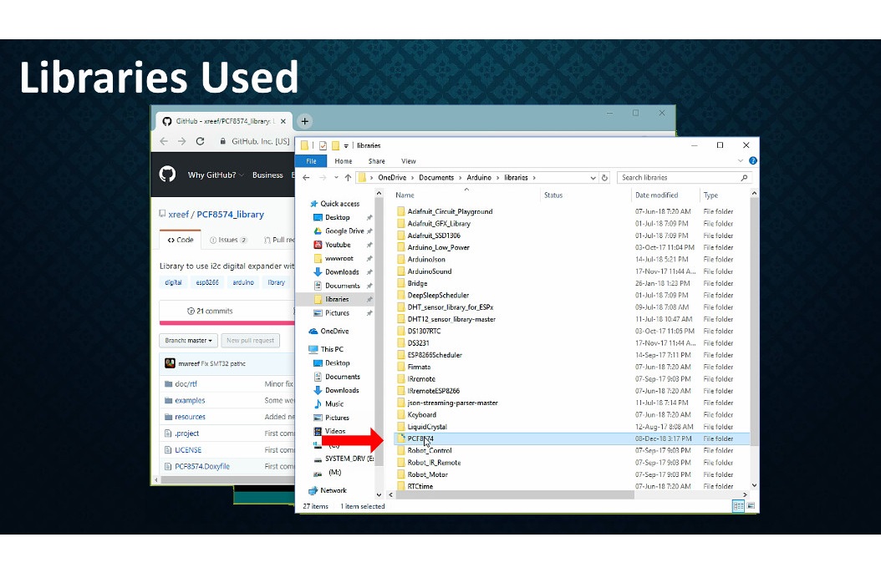Go back using Explorer's back arrow
Image resolution: width=881 pixels, height=588 pixels.
pyautogui.click(x=306, y=177)
